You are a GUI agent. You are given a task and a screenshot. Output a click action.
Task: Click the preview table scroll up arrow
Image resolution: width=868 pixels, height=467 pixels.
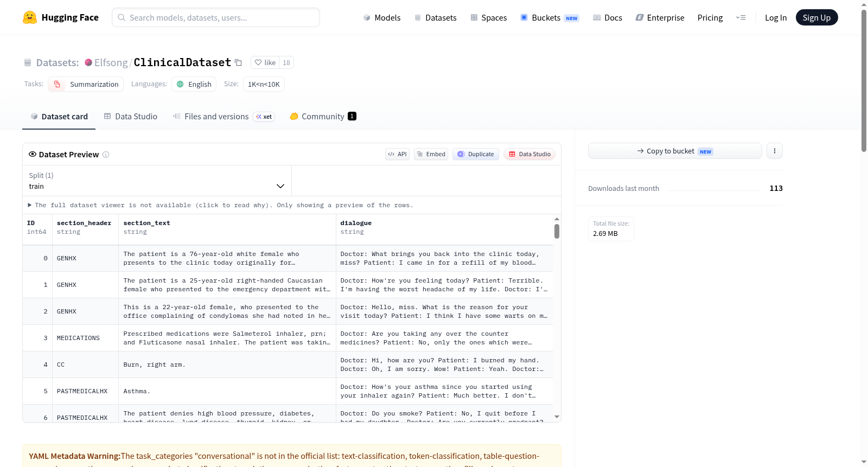(557, 219)
